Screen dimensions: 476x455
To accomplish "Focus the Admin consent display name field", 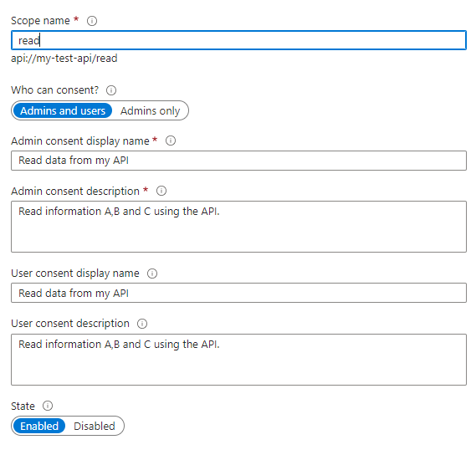I will point(238,161).
